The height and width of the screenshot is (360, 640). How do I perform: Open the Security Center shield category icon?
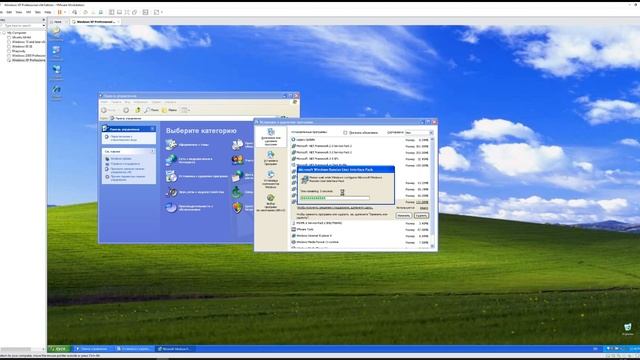coord(238,208)
